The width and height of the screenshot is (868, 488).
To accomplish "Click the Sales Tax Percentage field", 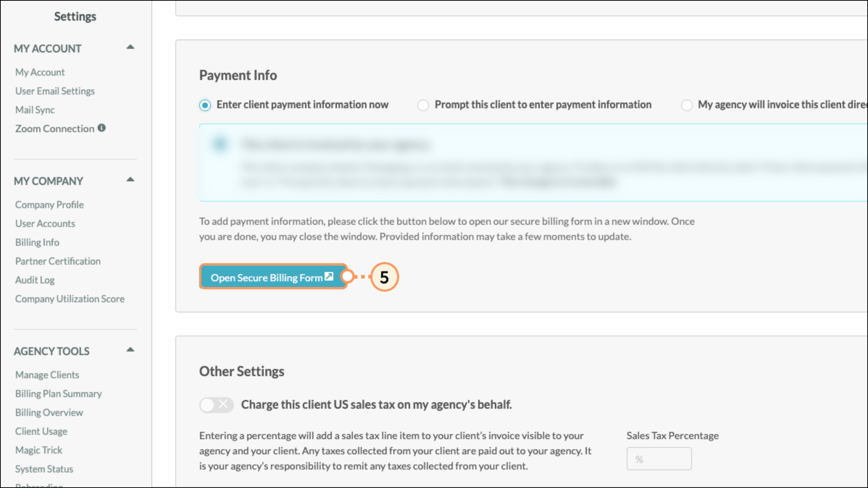I will coord(659,459).
